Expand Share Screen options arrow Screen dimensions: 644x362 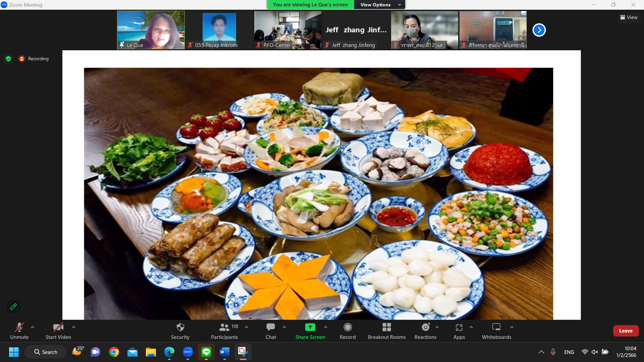pyautogui.click(x=326, y=327)
